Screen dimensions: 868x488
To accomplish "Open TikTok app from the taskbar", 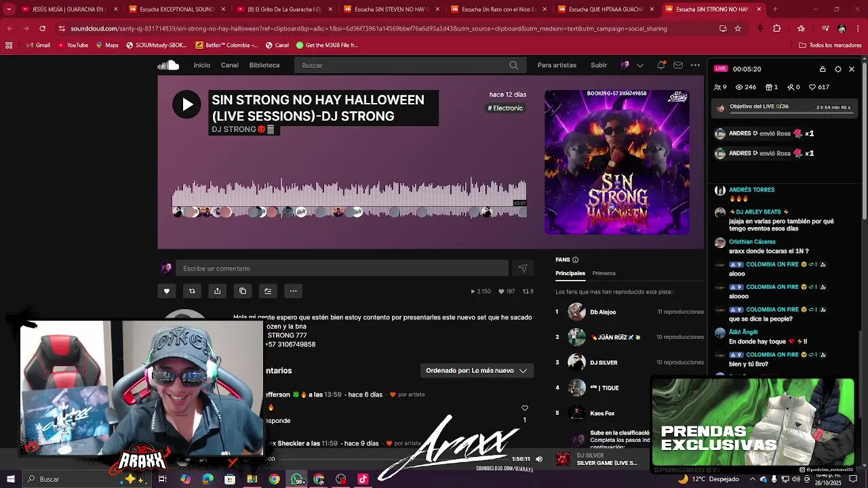I will pos(363,479).
